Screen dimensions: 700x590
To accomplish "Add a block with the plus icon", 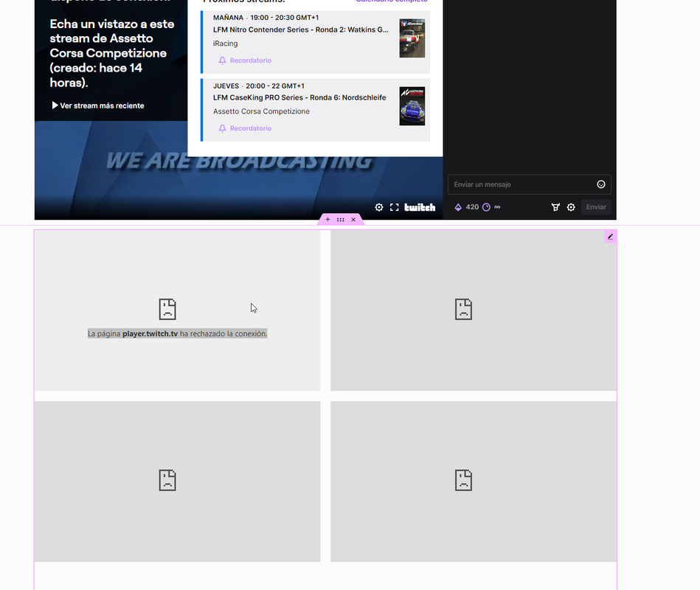I will point(328,220).
